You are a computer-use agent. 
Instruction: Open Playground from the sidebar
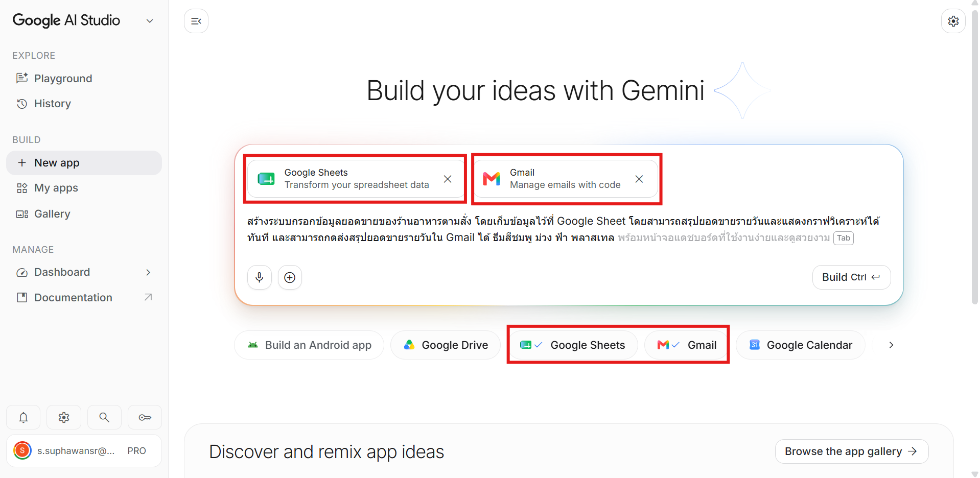click(84, 78)
